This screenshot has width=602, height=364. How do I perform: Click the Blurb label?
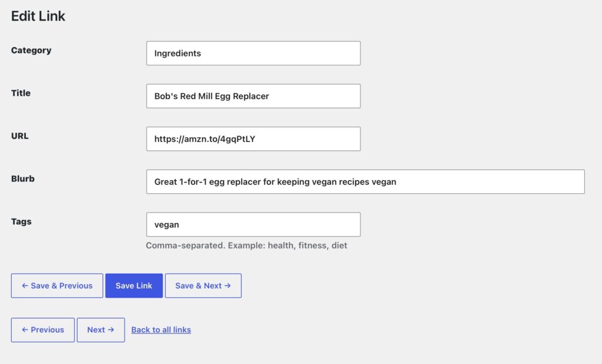coord(23,178)
